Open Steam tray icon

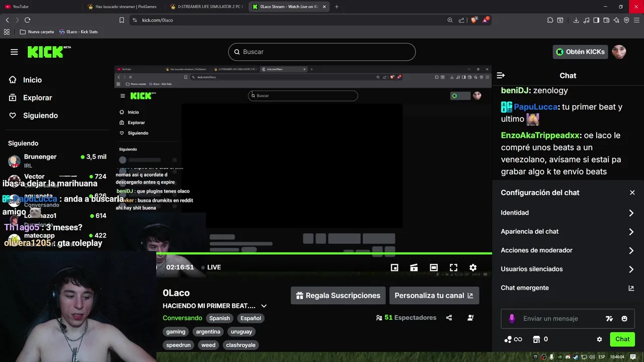pos(576,357)
